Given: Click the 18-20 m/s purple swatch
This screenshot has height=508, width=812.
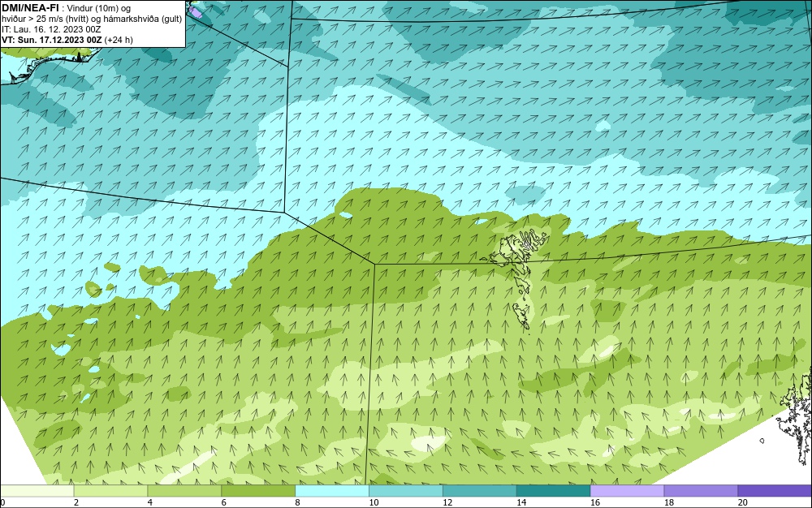Looking at the screenshot, I should (x=702, y=490).
